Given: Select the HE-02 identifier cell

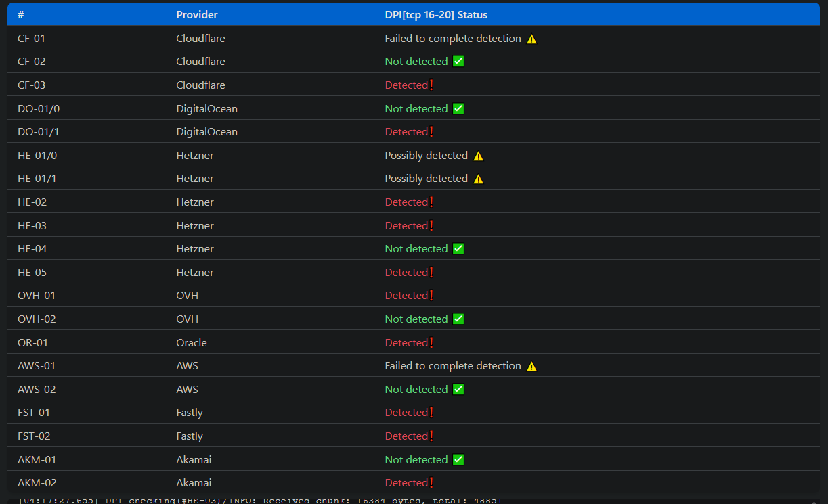Looking at the screenshot, I should pyautogui.click(x=32, y=202).
